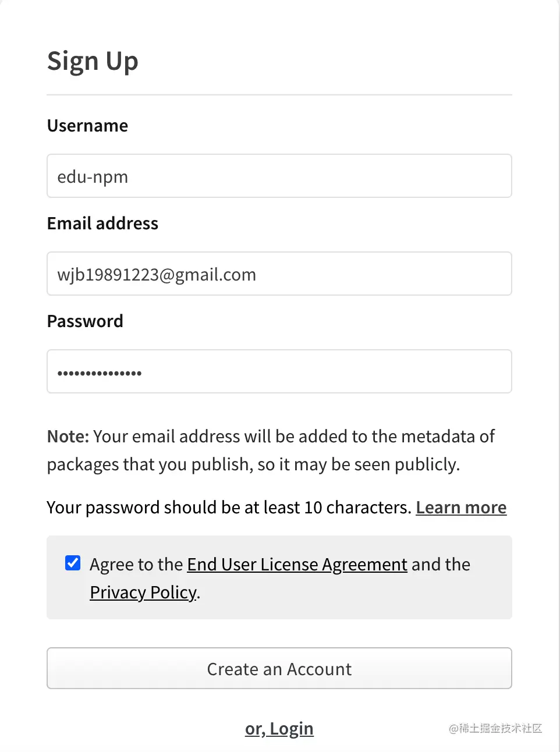The height and width of the screenshot is (752, 560).
Task: Open the End User License Agreement link
Action: (297, 565)
